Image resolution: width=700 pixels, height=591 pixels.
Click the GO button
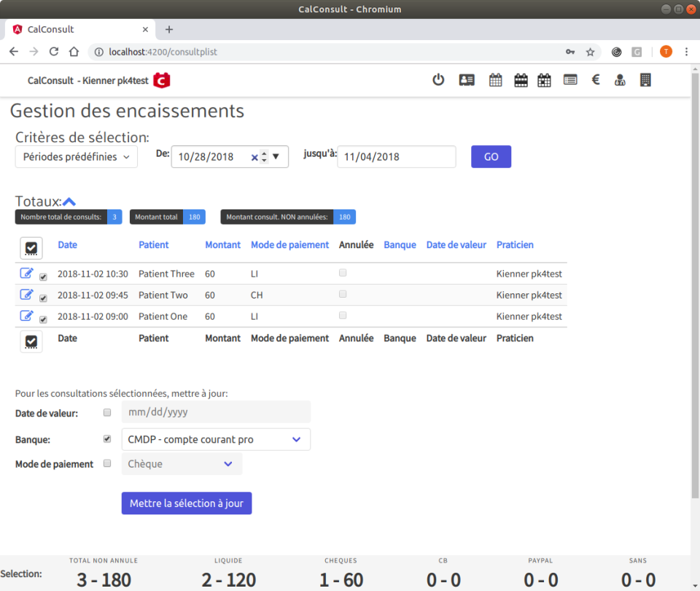pos(491,156)
